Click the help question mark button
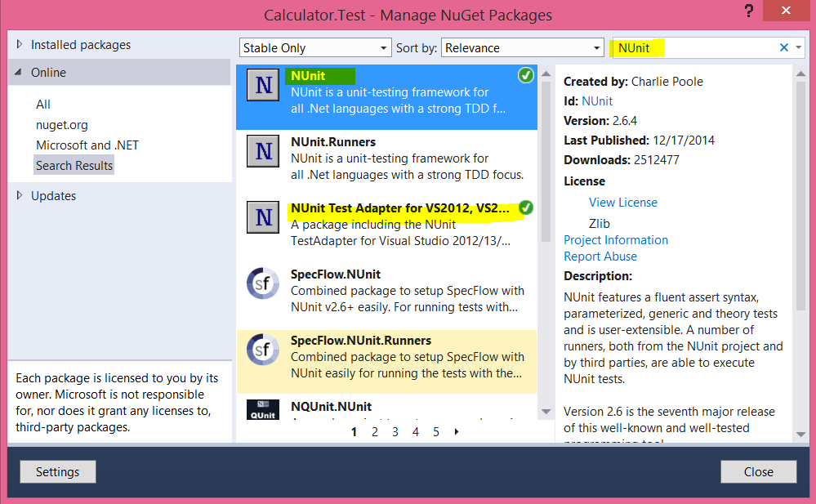 point(748,11)
